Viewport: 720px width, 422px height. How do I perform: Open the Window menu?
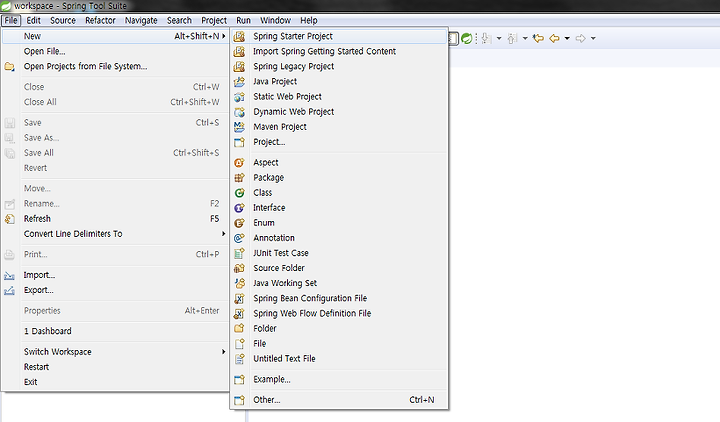(276, 20)
